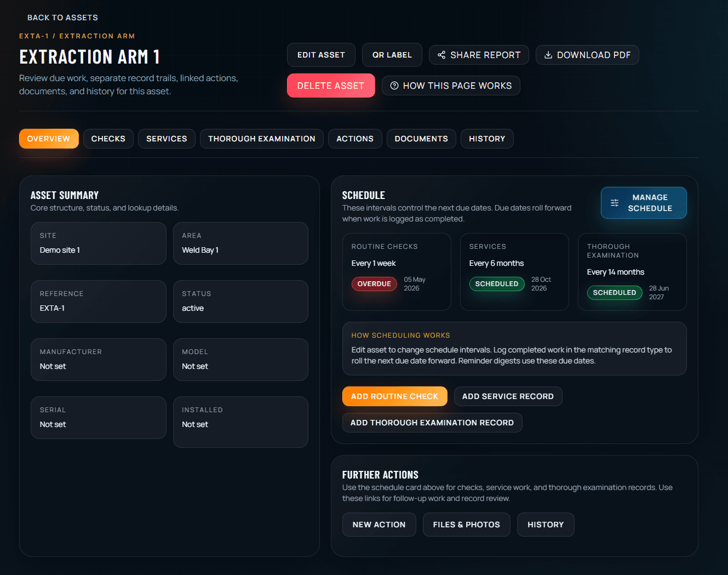
Task: Click the Share Report label text
Action: [485, 55]
